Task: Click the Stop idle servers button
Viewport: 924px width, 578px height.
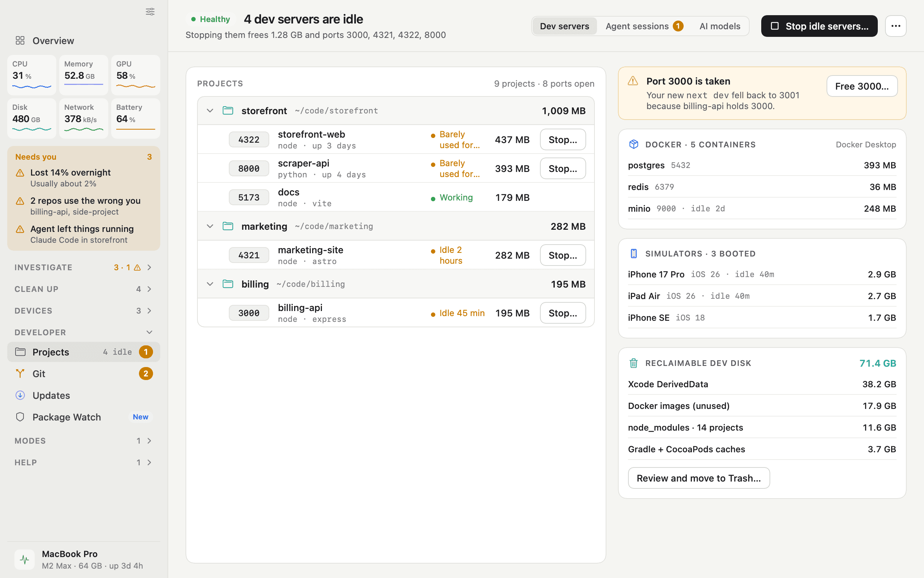Action: pos(819,26)
